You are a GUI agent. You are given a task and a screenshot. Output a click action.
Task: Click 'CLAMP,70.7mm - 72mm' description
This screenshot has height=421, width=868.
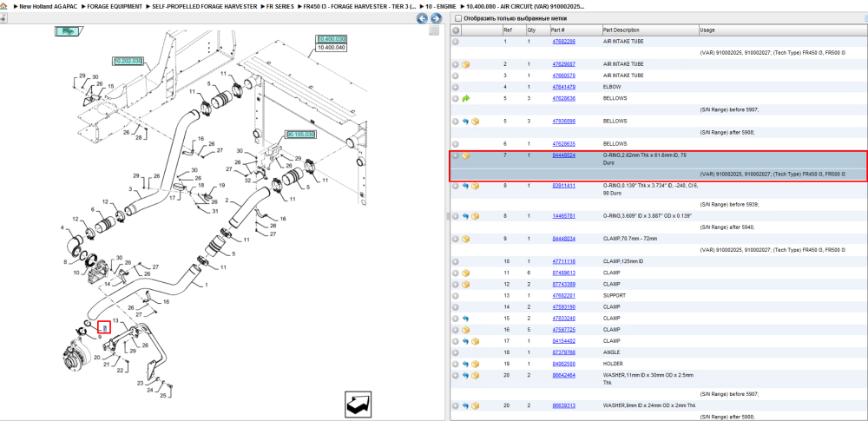[630, 239]
